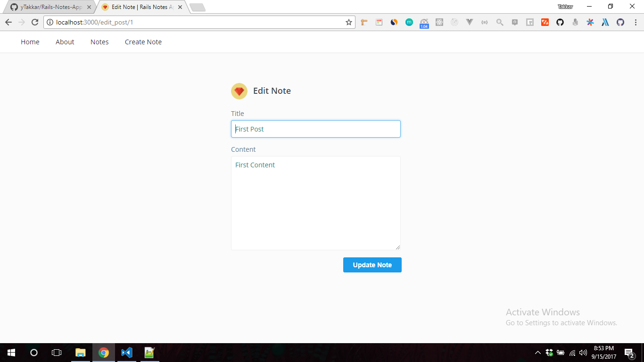The image size is (644, 362).
Task: Click inside the Content textarea
Action: [316, 203]
